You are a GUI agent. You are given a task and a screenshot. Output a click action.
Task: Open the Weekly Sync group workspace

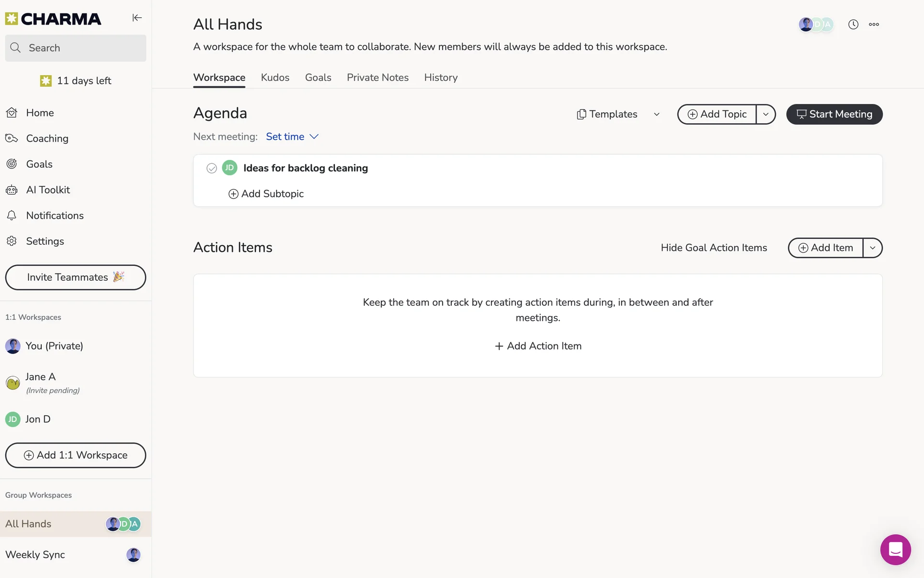point(35,554)
